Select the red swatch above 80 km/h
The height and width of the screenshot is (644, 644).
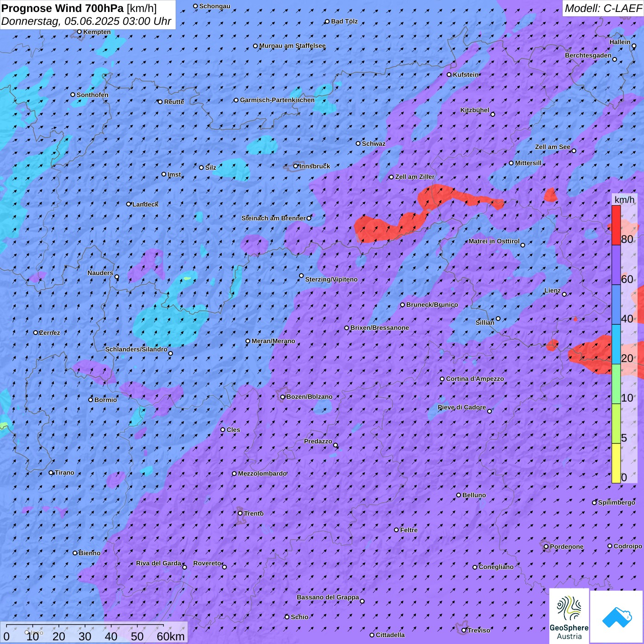(616, 225)
